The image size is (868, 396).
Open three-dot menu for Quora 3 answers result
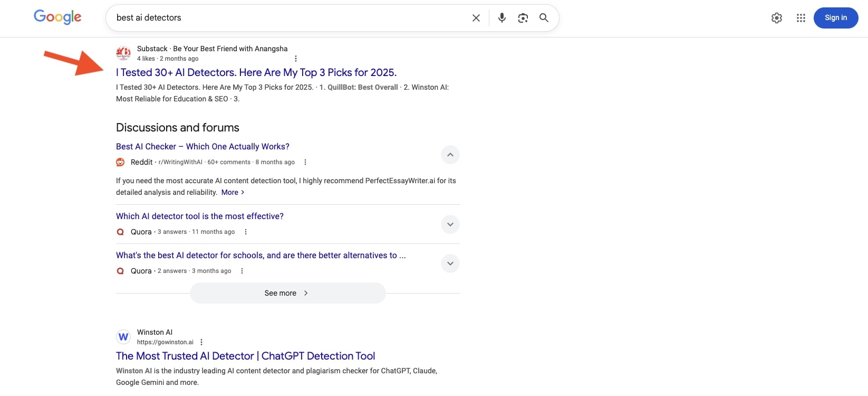246,232
